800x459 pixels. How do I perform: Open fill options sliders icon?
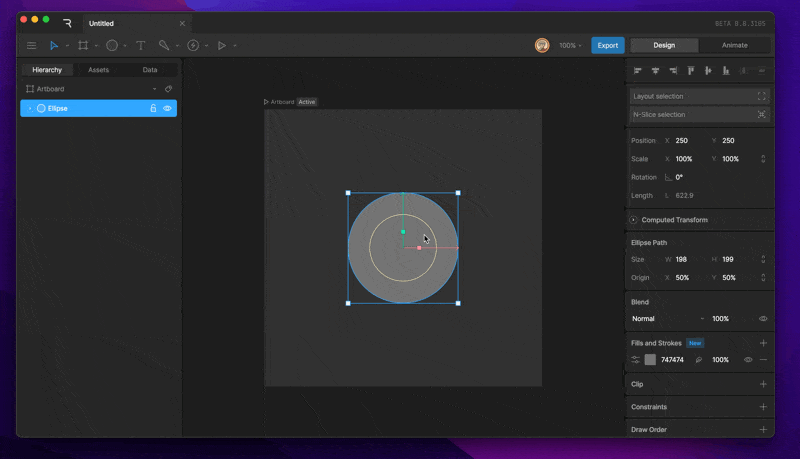(636, 360)
